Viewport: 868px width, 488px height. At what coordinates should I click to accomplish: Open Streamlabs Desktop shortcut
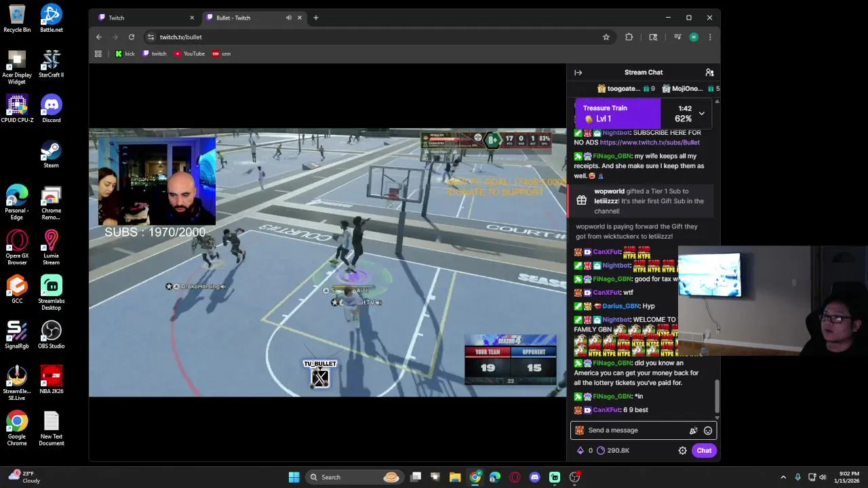52,293
